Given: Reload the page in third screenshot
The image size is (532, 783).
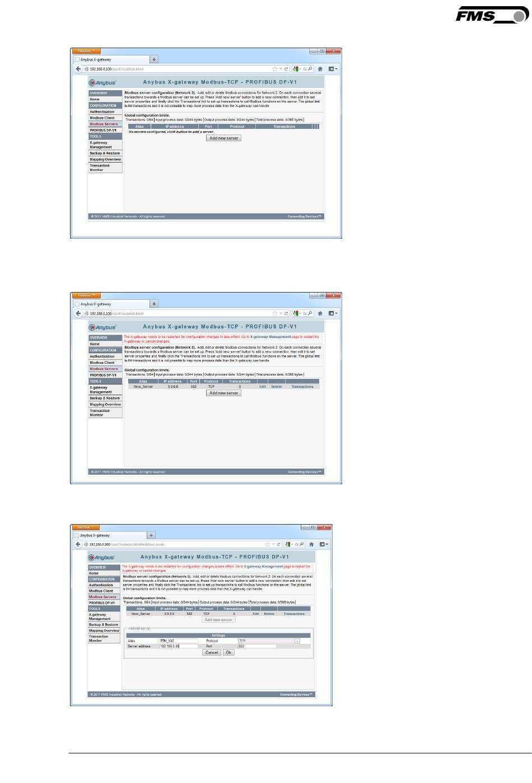Looking at the screenshot, I should [279, 544].
